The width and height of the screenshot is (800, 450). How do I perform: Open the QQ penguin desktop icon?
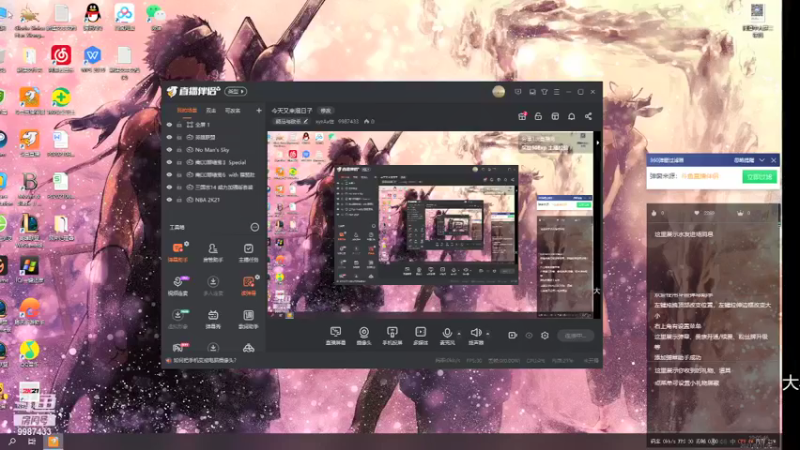92,16
